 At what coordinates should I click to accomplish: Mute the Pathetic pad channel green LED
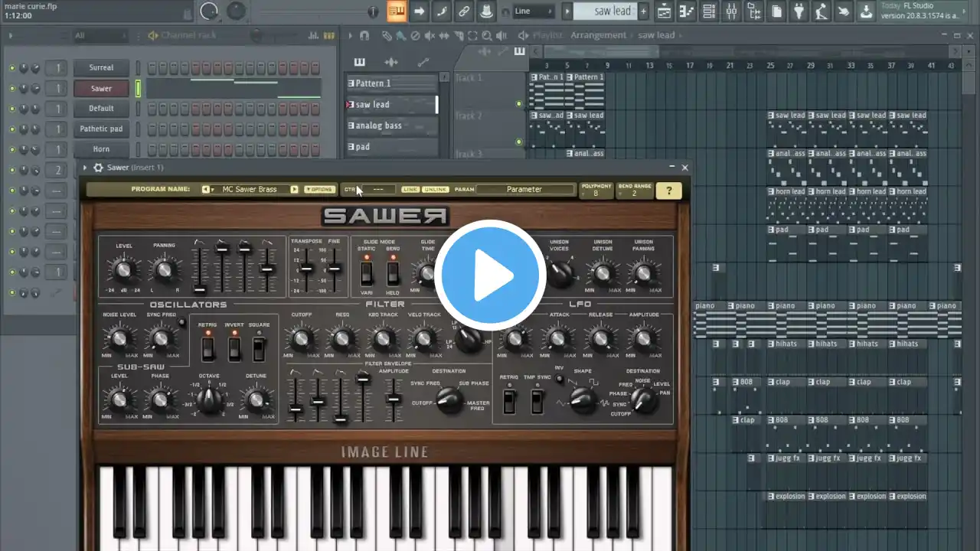click(12, 129)
